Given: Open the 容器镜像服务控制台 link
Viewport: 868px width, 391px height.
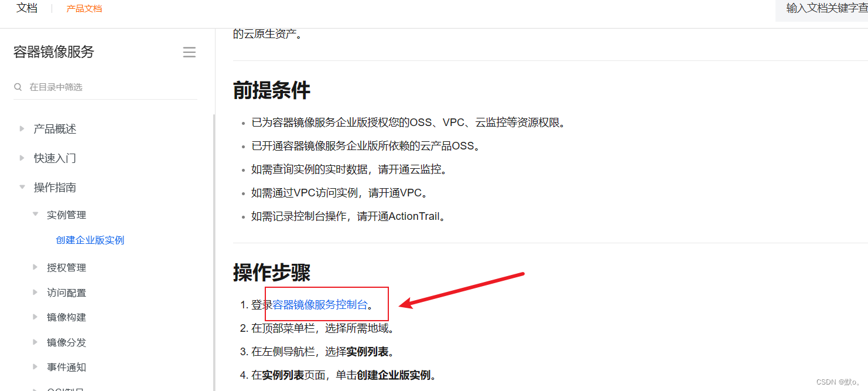Looking at the screenshot, I should click(320, 305).
